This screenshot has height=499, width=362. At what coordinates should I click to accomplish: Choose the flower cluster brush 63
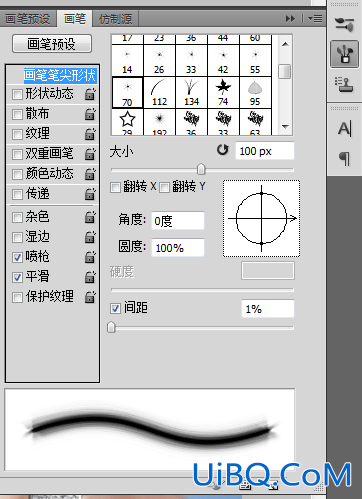point(255,122)
